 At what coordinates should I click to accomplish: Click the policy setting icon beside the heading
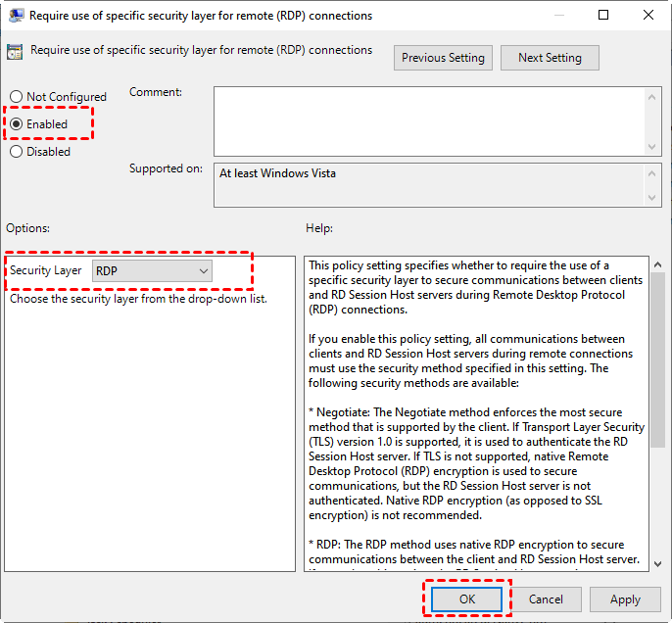click(x=15, y=53)
